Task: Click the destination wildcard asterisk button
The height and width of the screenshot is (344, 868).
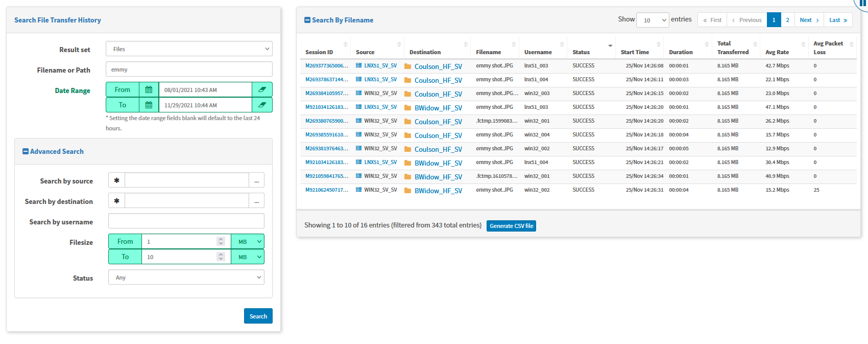Action: (x=116, y=201)
